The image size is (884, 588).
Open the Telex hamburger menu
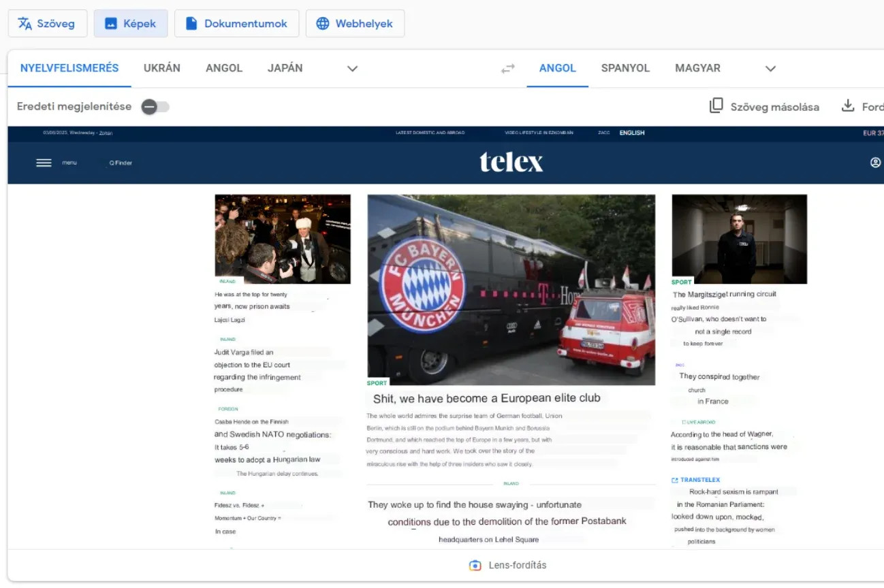[x=44, y=163]
